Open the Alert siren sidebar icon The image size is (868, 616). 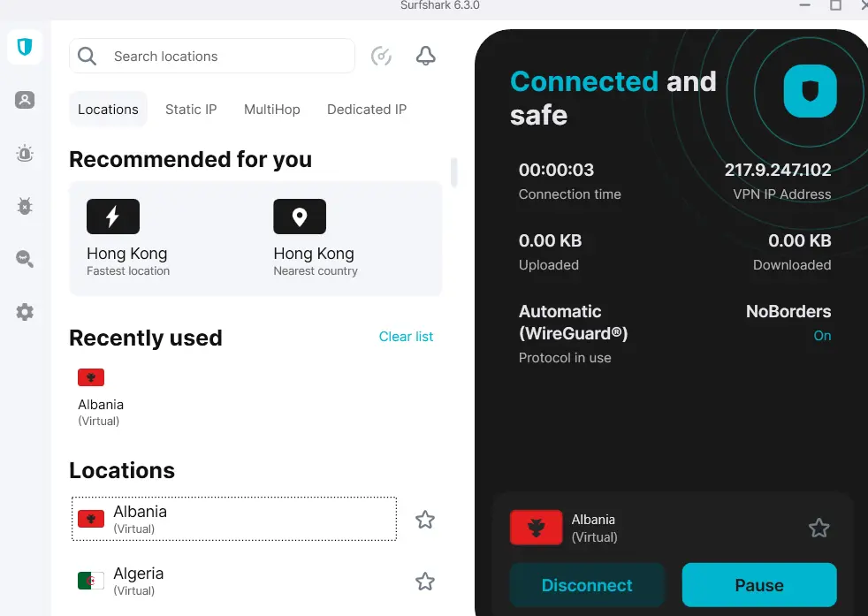[x=25, y=153]
